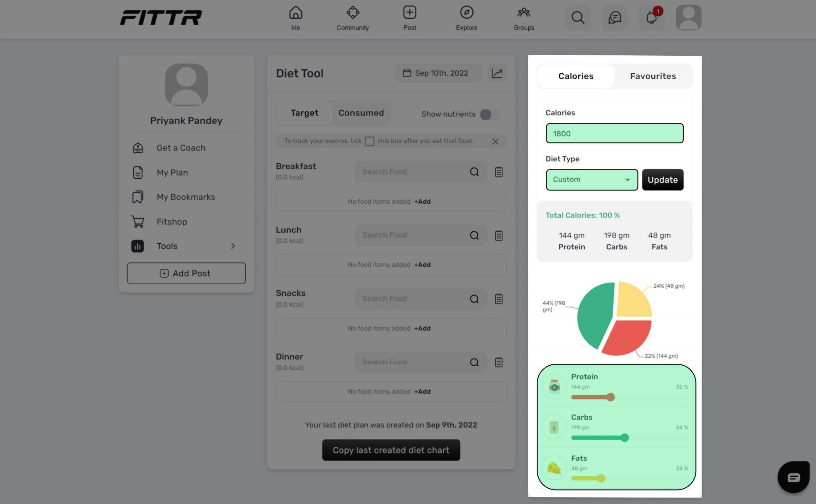816x504 pixels.
Task: Open the Explore compass icon
Action: point(466,13)
